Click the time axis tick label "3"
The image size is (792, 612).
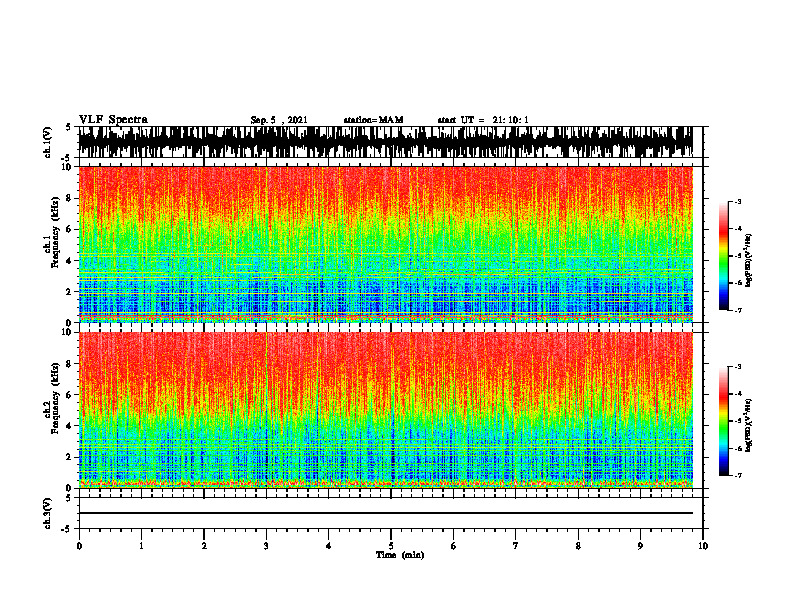[x=266, y=546]
